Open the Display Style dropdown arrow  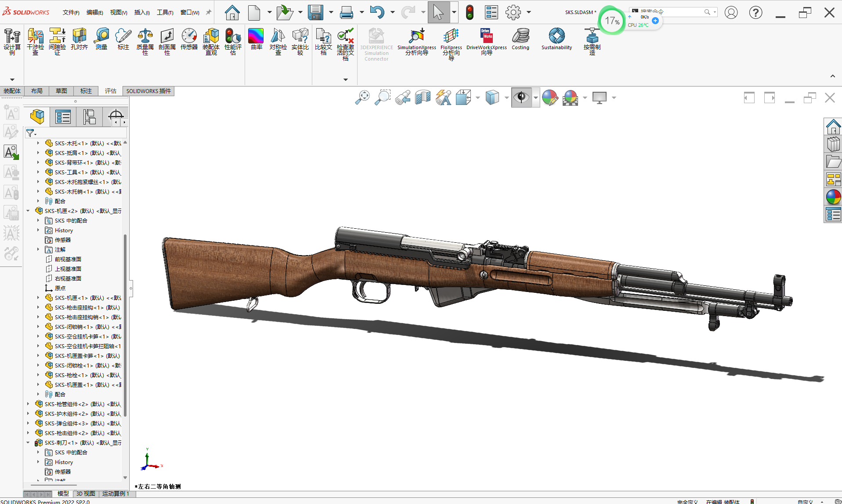pos(506,98)
